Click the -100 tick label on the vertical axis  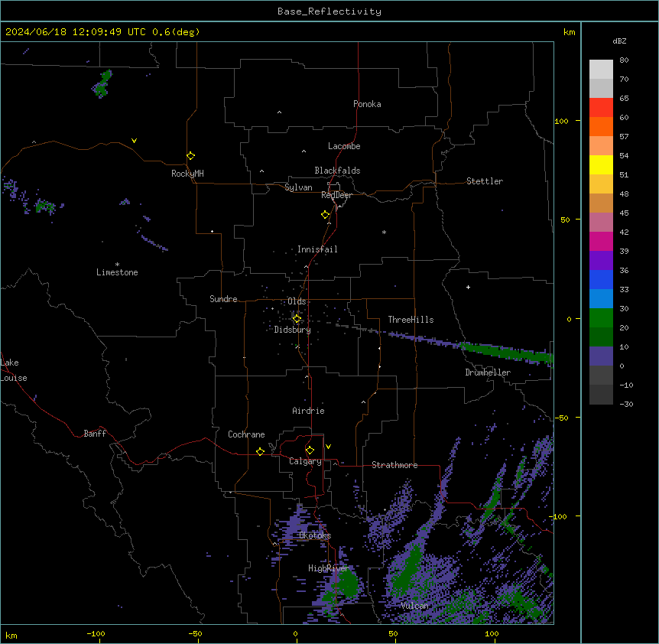point(559,516)
